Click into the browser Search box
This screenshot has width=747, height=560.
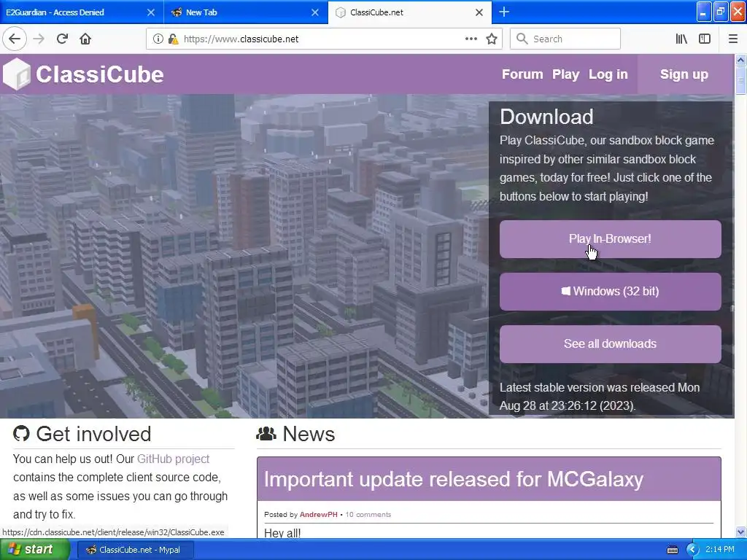pyautogui.click(x=565, y=39)
